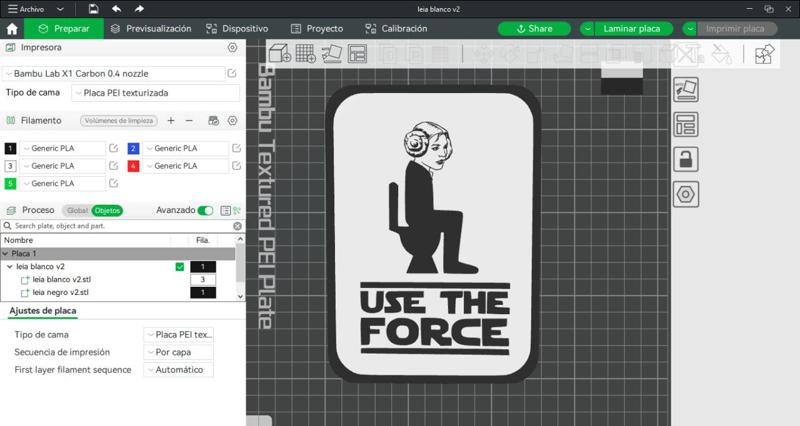800x426 pixels.
Task: Select the Ajustes de placa tab
Action: [43, 311]
